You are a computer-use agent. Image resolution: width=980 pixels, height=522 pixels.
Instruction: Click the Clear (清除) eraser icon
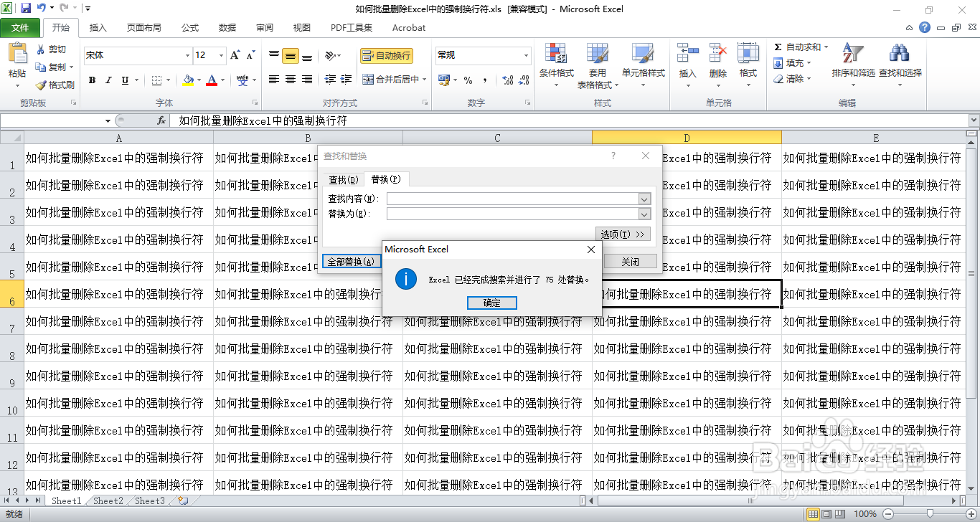(x=778, y=79)
